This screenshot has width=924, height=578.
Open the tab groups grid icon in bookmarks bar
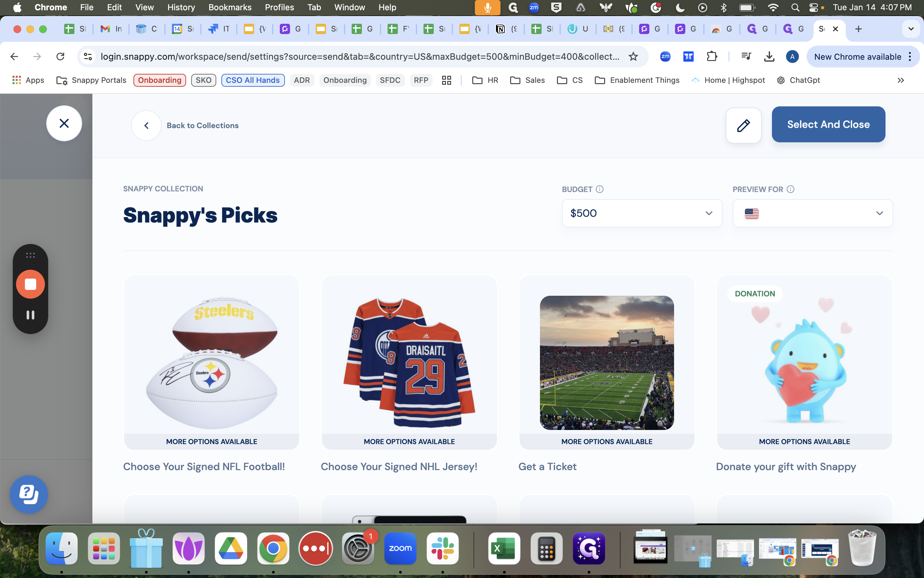click(446, 80)
